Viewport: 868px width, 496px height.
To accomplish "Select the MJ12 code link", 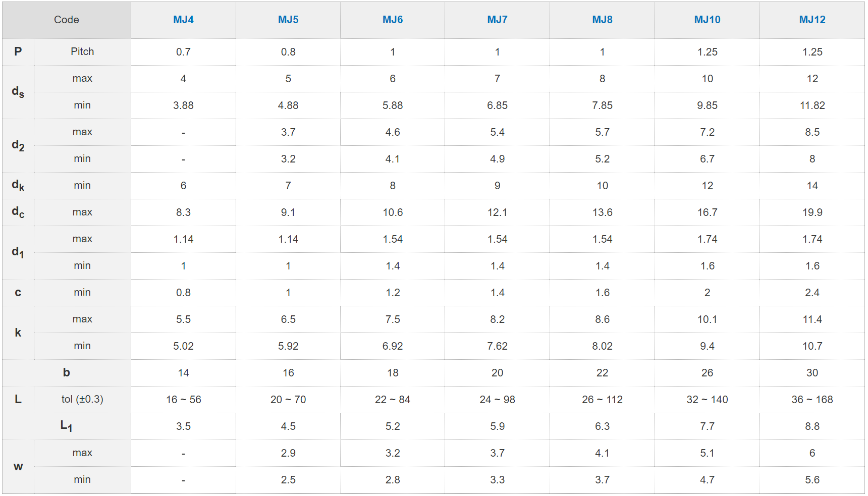I will click(x=812, y=20).
